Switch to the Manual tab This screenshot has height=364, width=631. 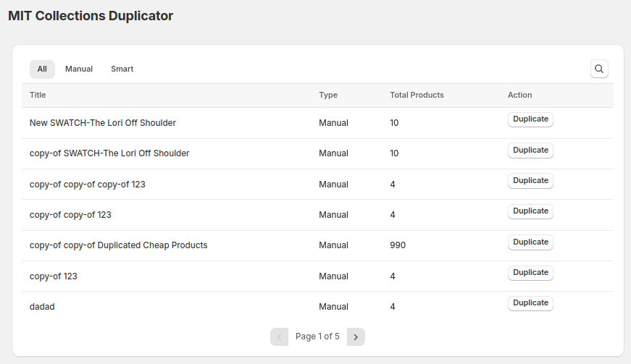tap(79, 69)
